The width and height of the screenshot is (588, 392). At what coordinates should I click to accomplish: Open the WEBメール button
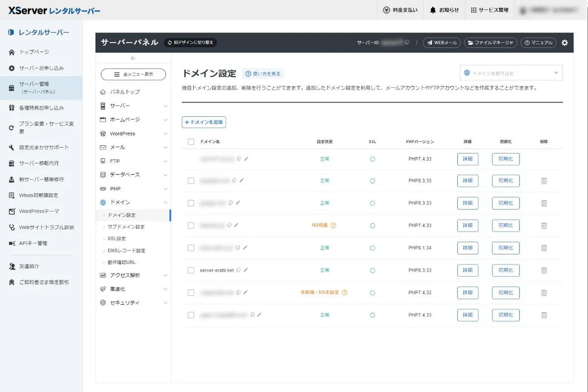click(x=441, y=43)
